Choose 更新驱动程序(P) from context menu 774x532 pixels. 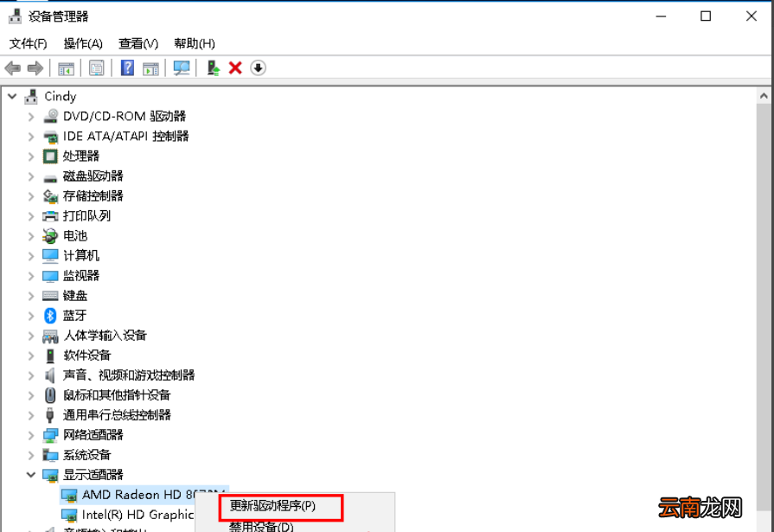point(272,506)
